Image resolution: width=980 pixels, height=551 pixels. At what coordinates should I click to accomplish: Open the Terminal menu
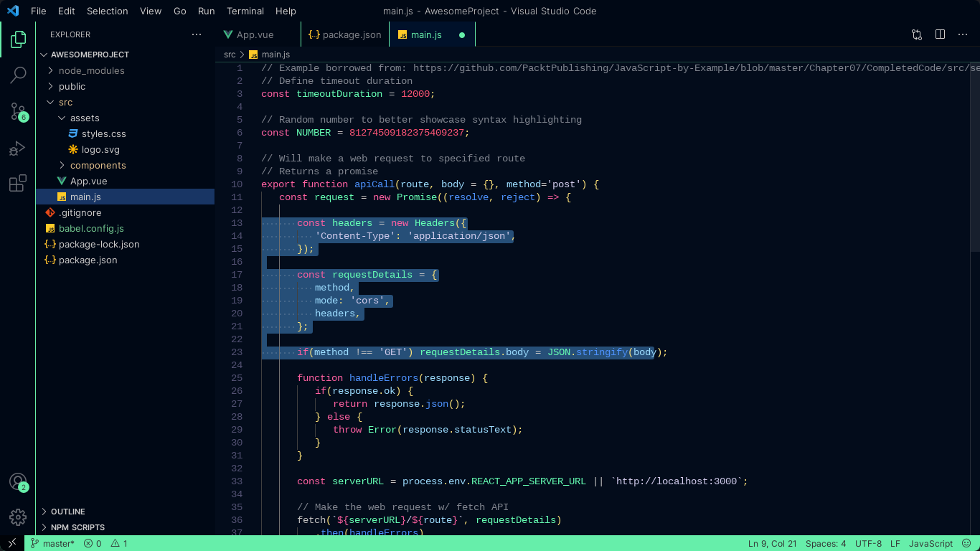(245, 11)
